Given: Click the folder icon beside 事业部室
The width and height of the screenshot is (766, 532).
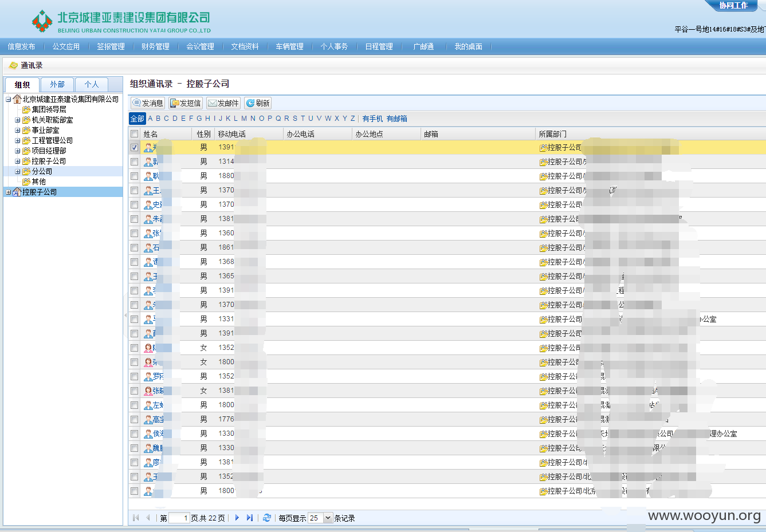Looking at the screenshot, I should point(26,130).
